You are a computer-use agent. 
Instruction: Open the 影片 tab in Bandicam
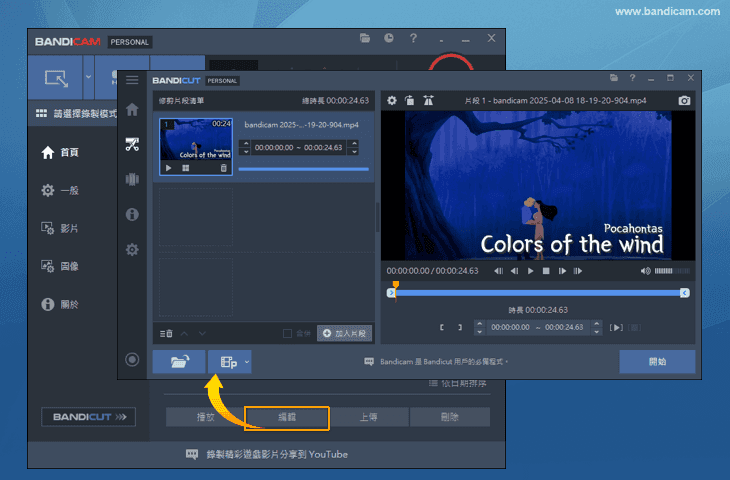coord(60,228)
